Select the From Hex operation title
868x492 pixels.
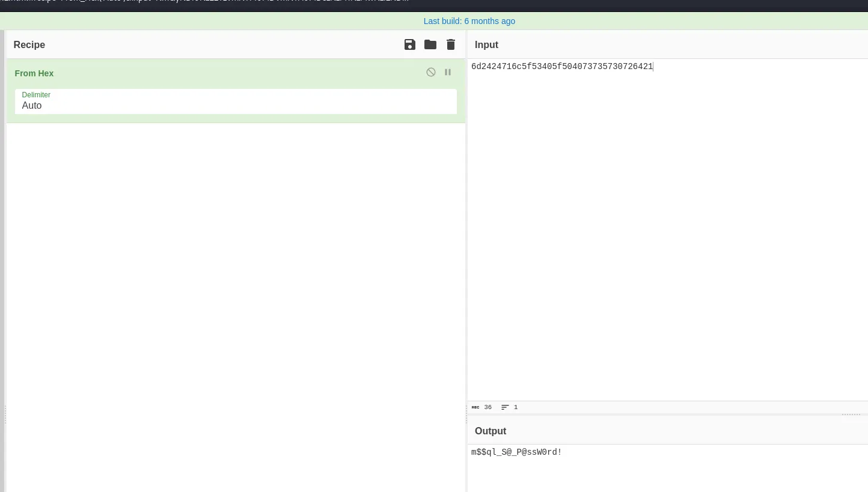34,73
